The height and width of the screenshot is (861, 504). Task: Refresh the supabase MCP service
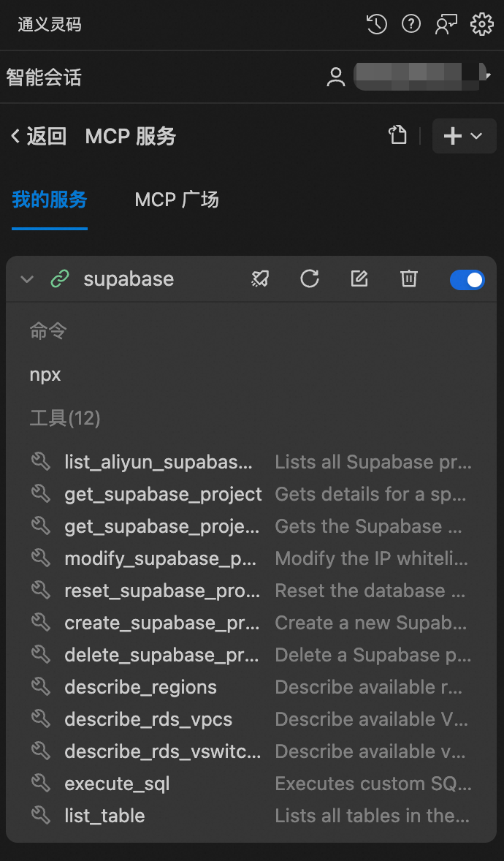click(310, 278)
